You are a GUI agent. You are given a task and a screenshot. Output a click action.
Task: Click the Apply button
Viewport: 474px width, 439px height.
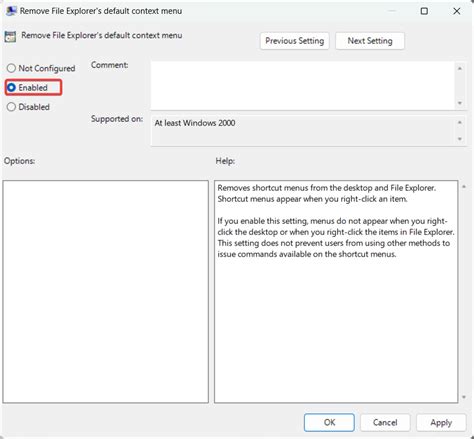[441, 423]
